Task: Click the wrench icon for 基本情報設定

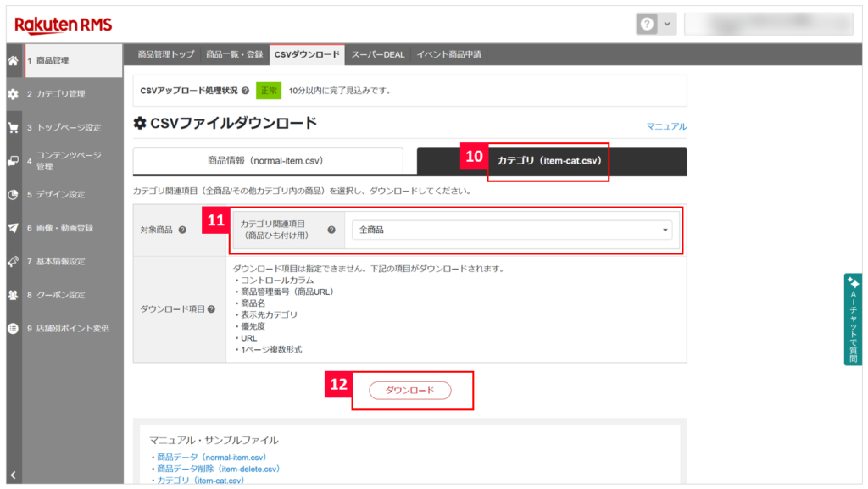Action: click(13, 261)
